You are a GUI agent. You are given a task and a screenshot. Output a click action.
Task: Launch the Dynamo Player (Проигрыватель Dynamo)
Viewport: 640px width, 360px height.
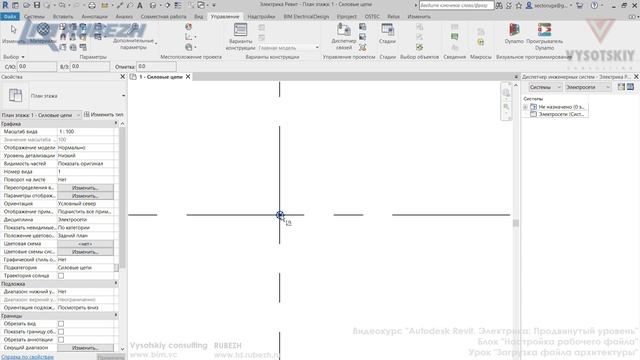click(x=544, y=36)
